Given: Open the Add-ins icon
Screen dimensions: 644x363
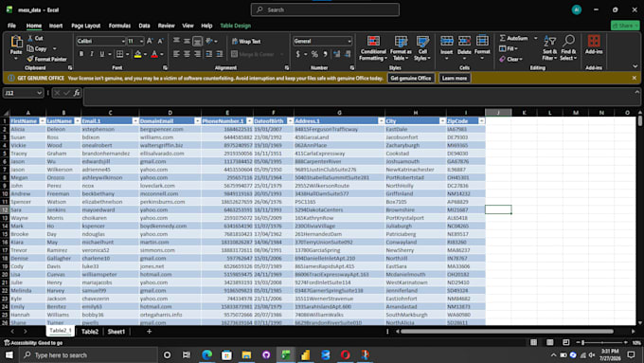Looking at the screenshot, I should (x=594, y=41).
